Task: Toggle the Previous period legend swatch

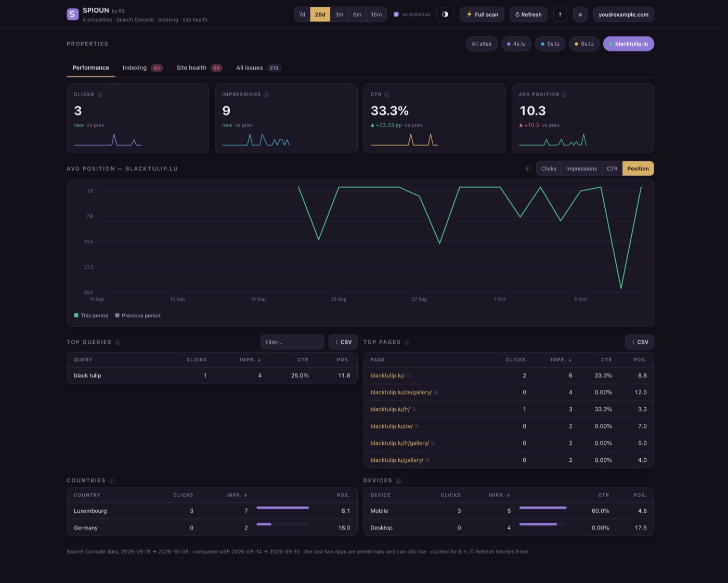Action: click(118, 315)
